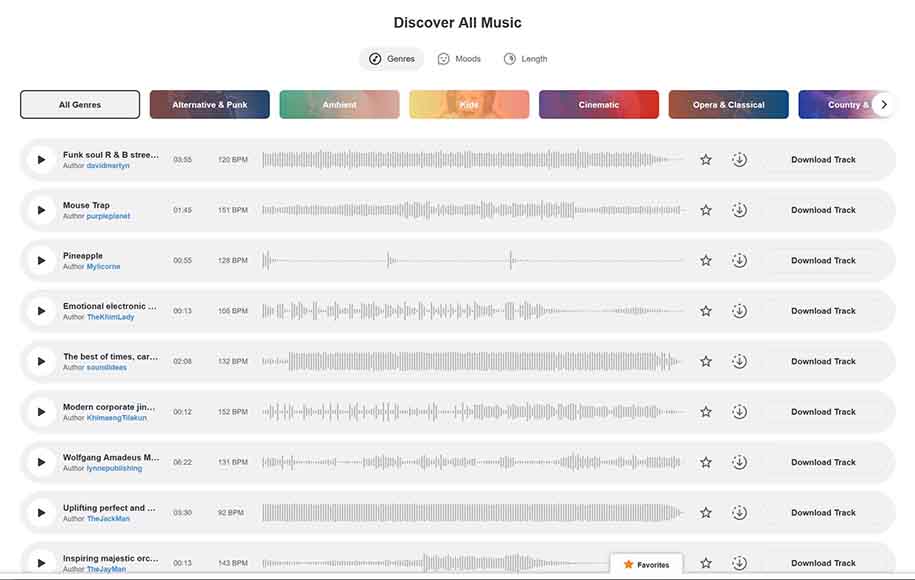The width and height of the screenshot is (915, 580).
Task: Click download icon for Wolfgang Amadeus track
Action: pyautogui.click(x=739, y=462)
